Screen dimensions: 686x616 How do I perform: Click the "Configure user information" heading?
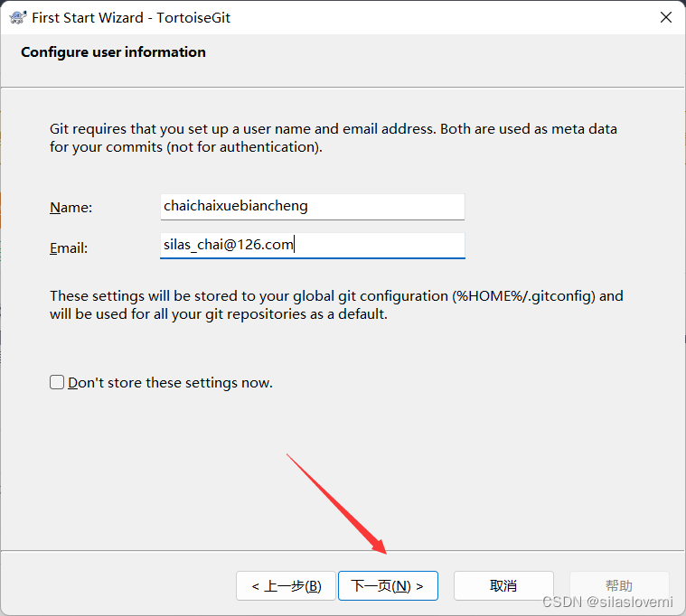click(x=113, y=52)
